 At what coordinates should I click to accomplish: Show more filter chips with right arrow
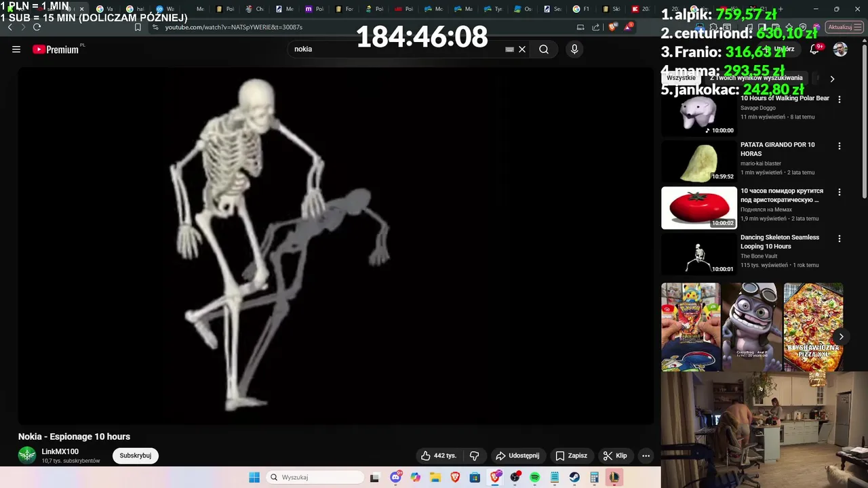[832, 79]
